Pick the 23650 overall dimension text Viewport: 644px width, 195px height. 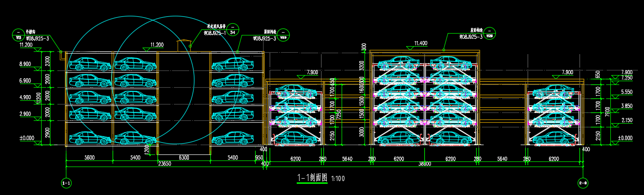(165, 164)
